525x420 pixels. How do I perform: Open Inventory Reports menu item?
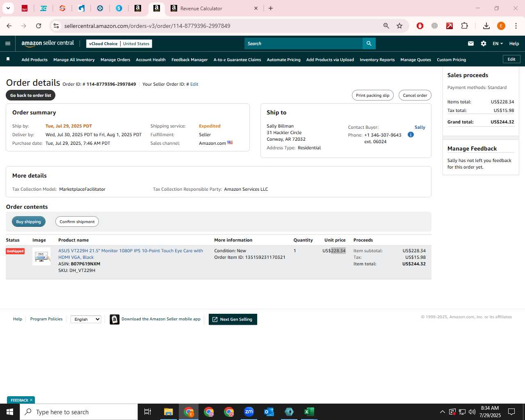click(377, 59)
